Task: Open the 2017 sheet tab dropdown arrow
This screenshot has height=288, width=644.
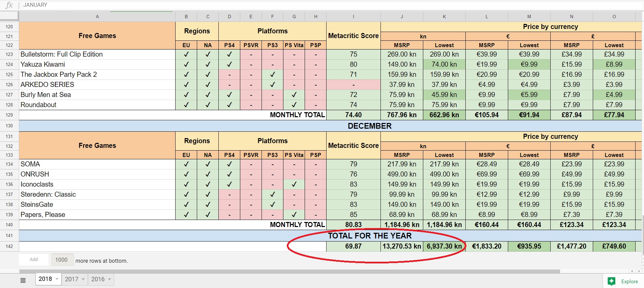Action: point(83,279)
